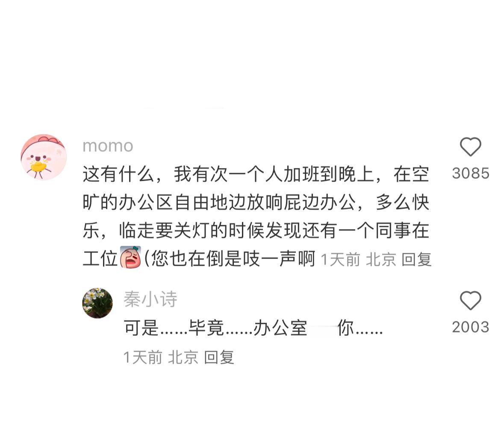Click the 3085 like count
The image size is (504, 443).
471,173
